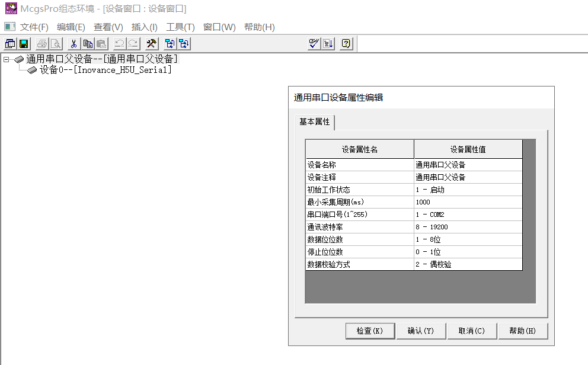Open the 窗口(W) menu
This screenshot has height=365, width=588.
[x=219, y=27]
